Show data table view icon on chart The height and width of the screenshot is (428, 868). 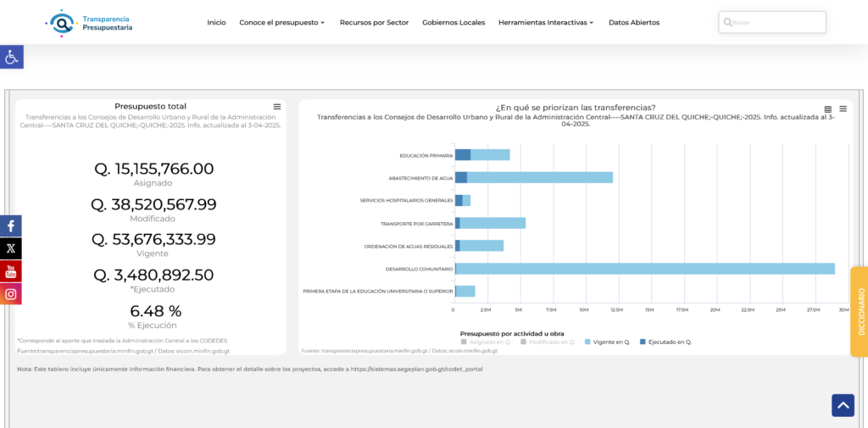(x=828, y=109)
